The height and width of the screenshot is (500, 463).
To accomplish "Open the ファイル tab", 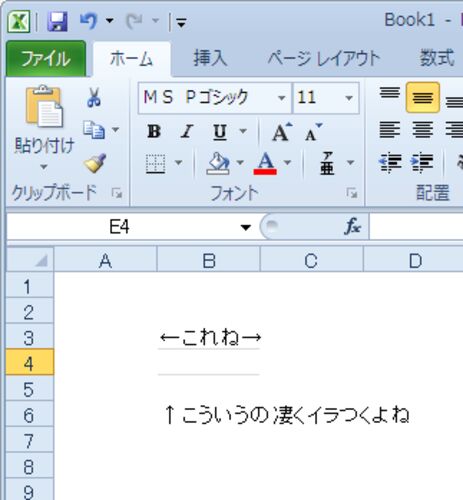I will click(46, 59).
